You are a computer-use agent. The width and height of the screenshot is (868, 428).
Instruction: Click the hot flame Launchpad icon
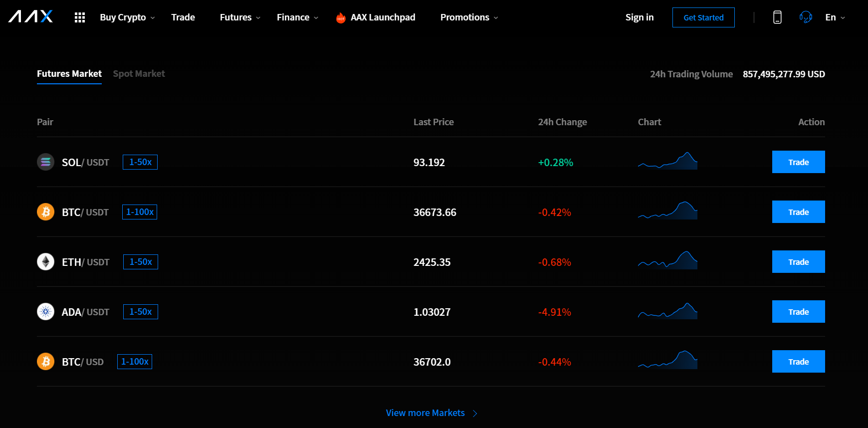click(x=341, y=18)
